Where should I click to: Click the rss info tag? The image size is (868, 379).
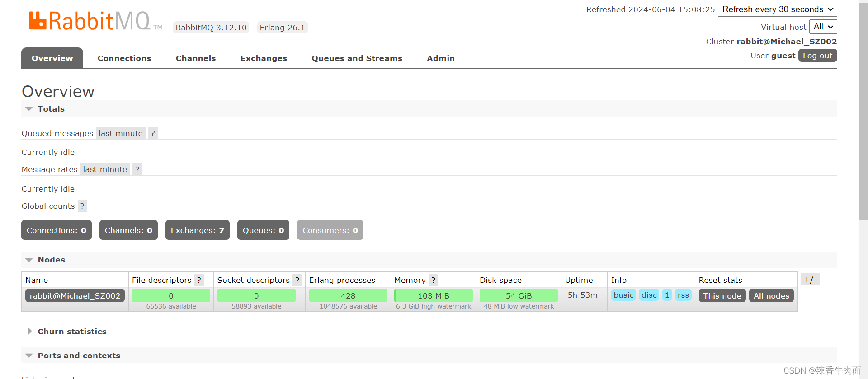coord(683,295)
